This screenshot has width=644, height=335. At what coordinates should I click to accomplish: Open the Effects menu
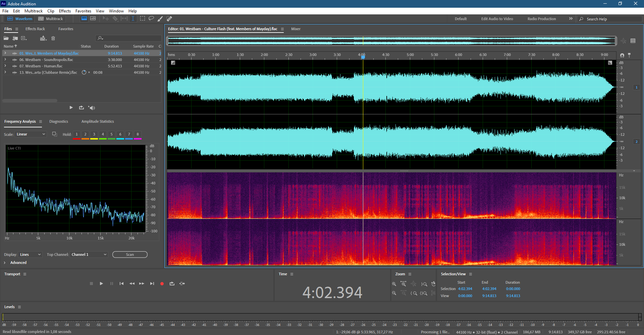(x=65, y=11)
